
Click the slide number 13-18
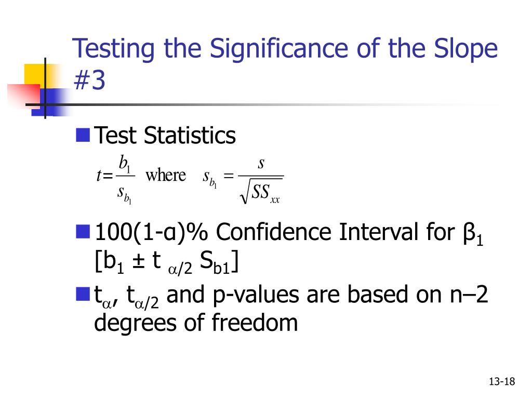(502, 381)
